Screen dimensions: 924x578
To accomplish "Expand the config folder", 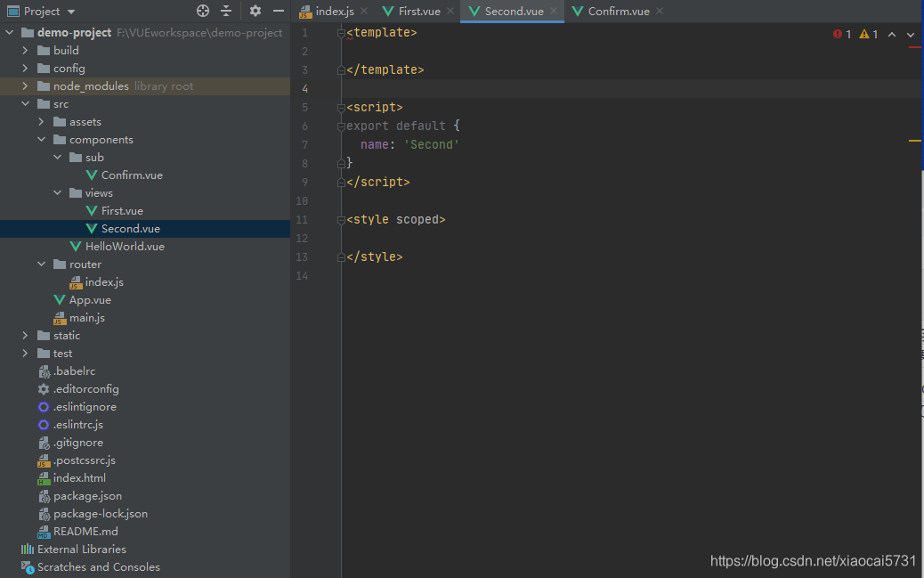I will tap(25, 69).
